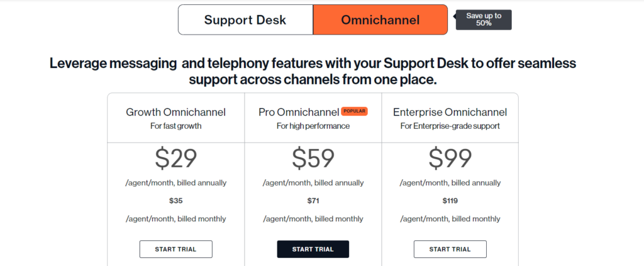Click the 'For Enterprise-grade support' subtitle
644x266 pixels.
[x=450, y=126]
